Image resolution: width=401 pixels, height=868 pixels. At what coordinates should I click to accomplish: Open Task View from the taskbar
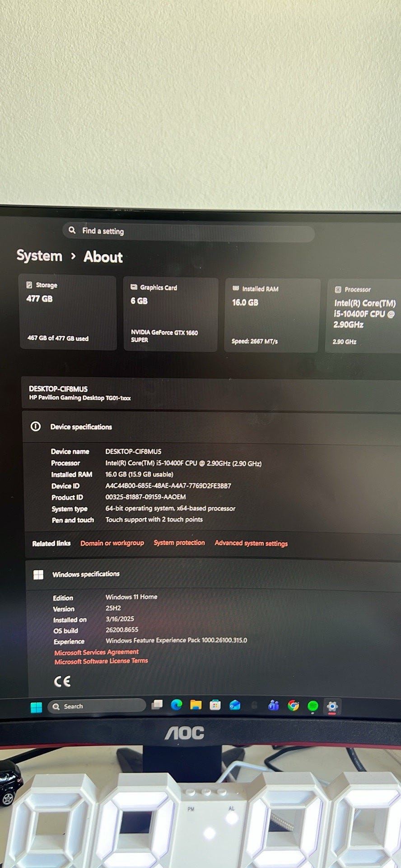pyautogui.click(x=157, y=705)
